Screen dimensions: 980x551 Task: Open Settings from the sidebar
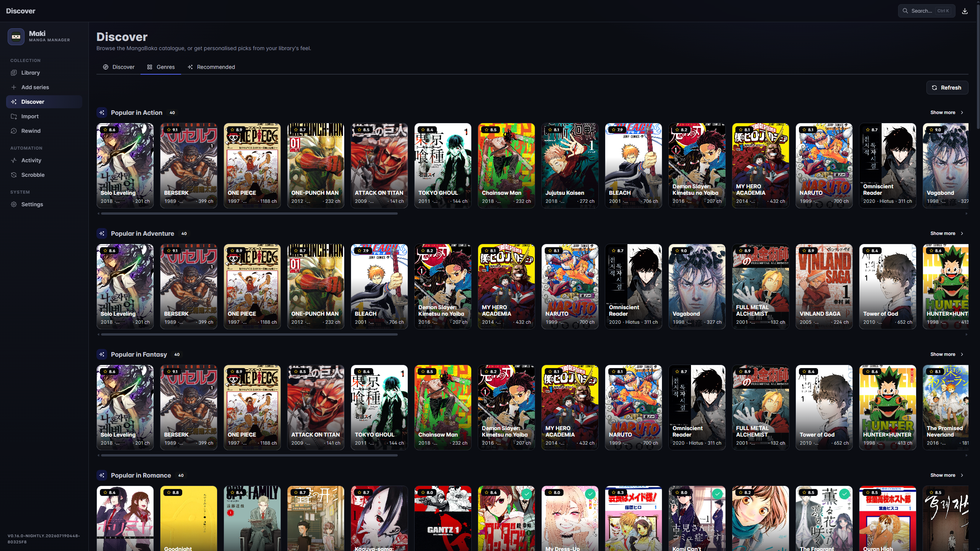(x=44, y=204)
